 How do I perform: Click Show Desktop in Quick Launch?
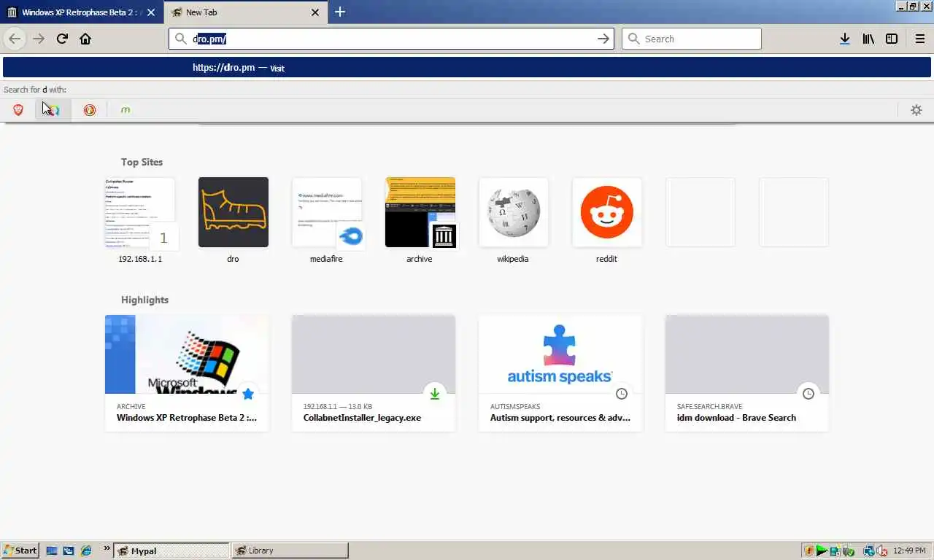tap(53, 551)
